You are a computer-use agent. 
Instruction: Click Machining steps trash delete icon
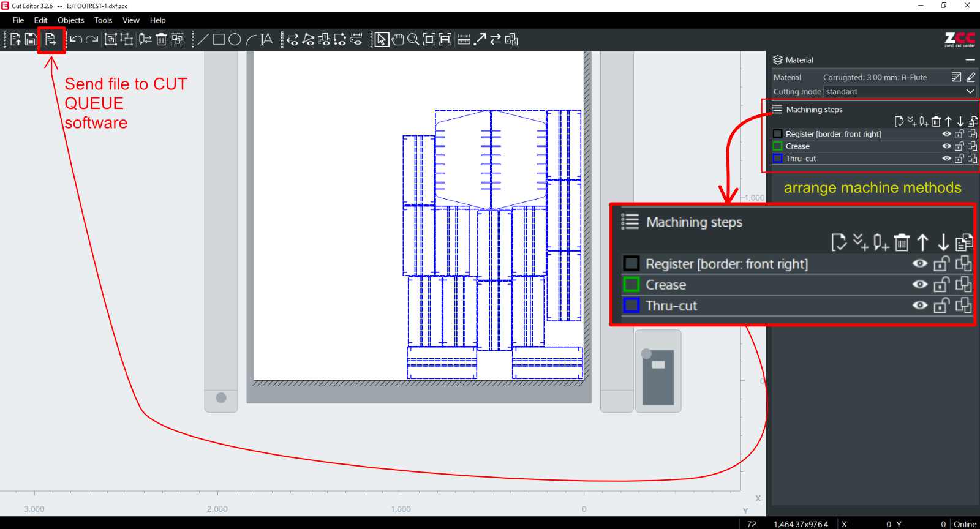(x=936, y=121)
